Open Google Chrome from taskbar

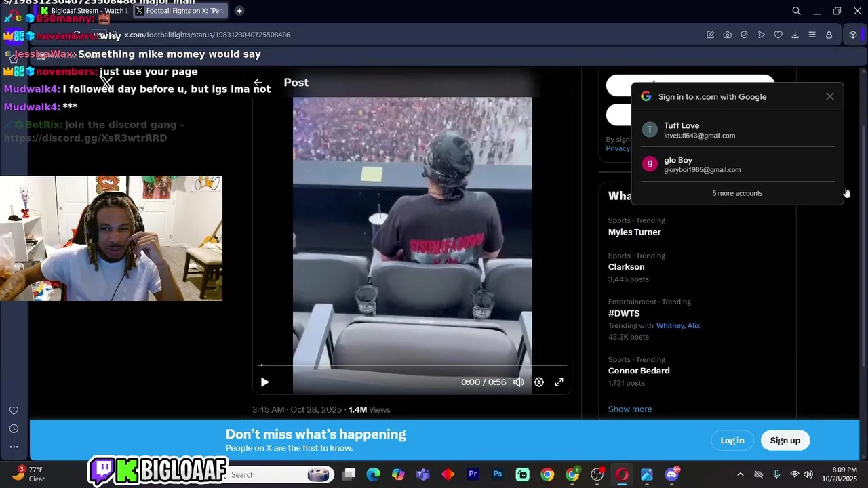(x=547, y=474)
